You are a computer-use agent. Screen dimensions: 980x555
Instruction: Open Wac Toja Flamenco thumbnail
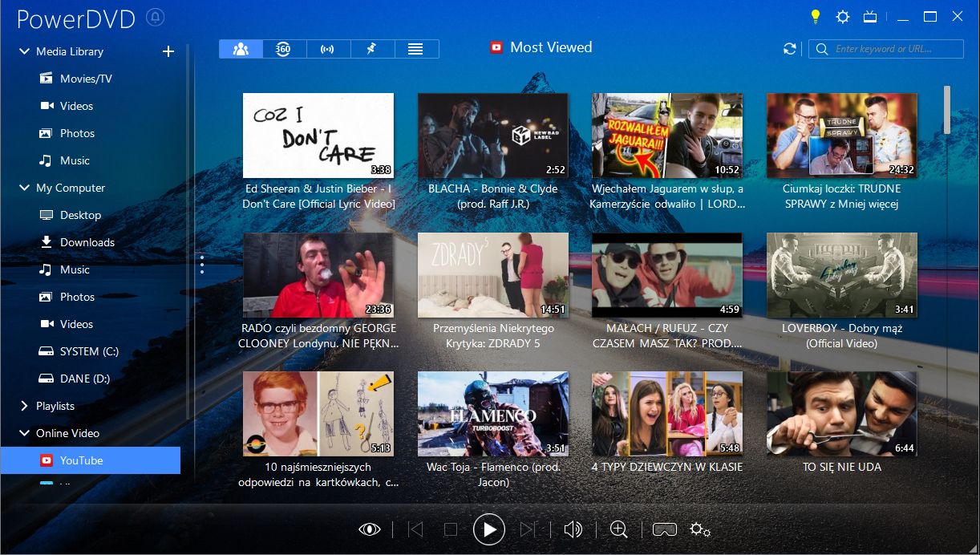pos(493,414)
